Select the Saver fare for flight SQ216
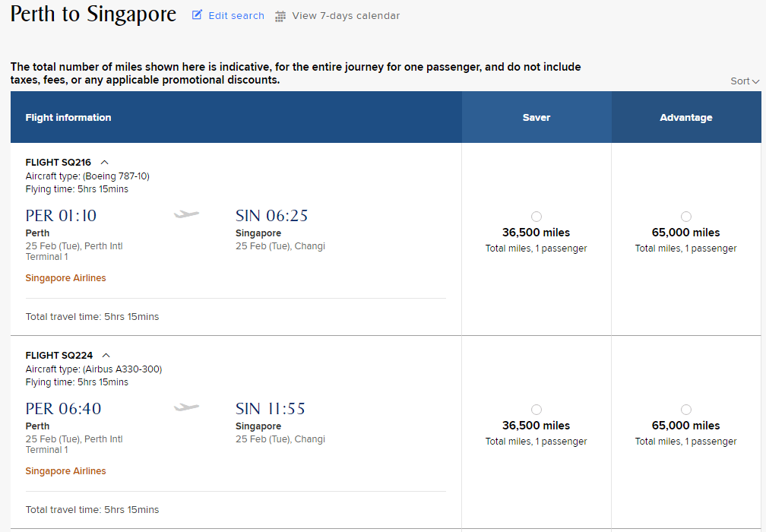The image size is (766, 532). coord(537,217)
